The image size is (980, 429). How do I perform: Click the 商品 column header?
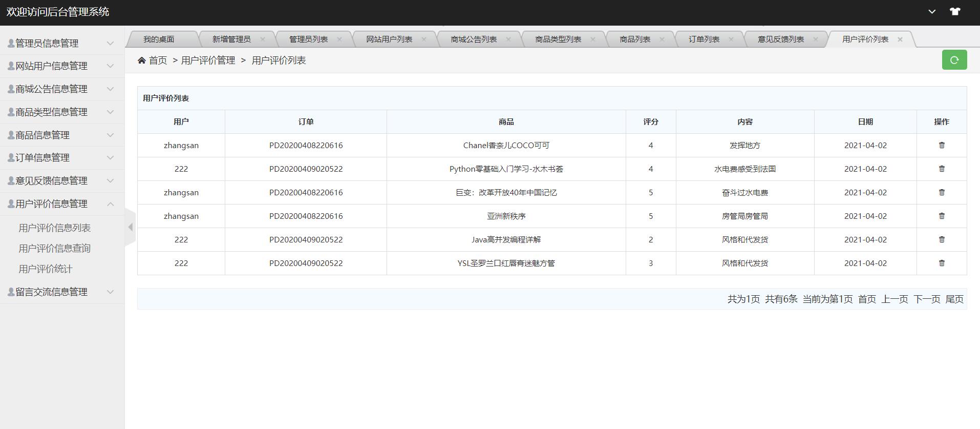click(x=506, y=121)
